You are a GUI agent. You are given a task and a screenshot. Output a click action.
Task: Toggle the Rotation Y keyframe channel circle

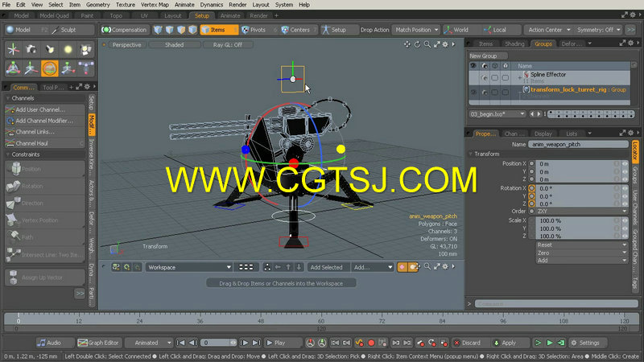[x=532, y=196]
